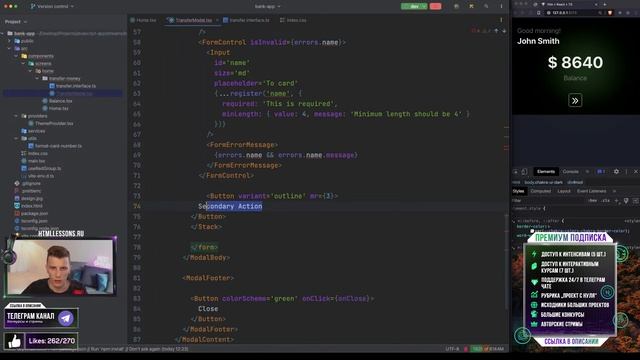Open a new browser tab with plus
640x360 pixels.
(604, 4)
